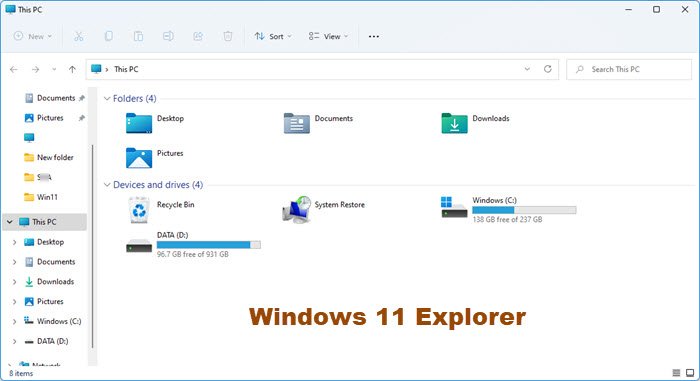Open the Desktop folder icon in Folders
This screenshot has height=381, width=700.
pos(139,123)
